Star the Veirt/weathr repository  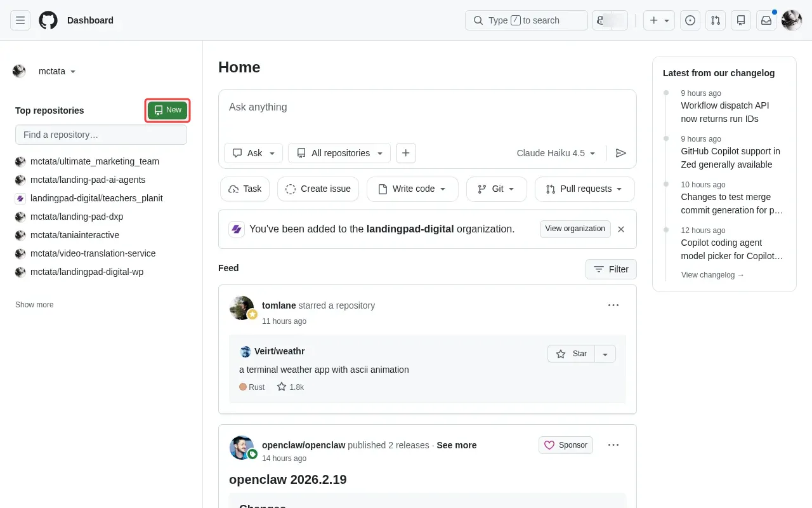point(571,354)
